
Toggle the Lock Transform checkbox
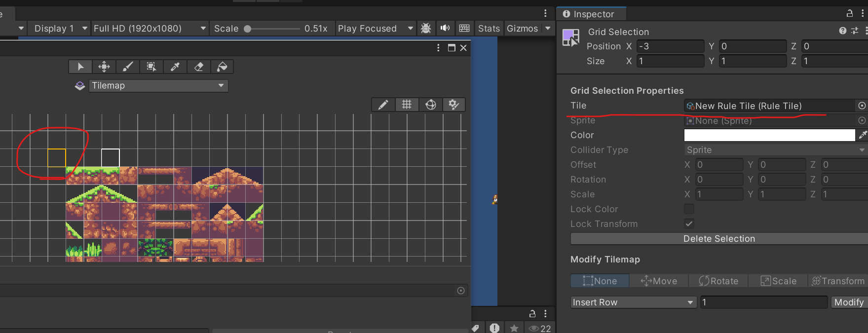tap(689, 224)
